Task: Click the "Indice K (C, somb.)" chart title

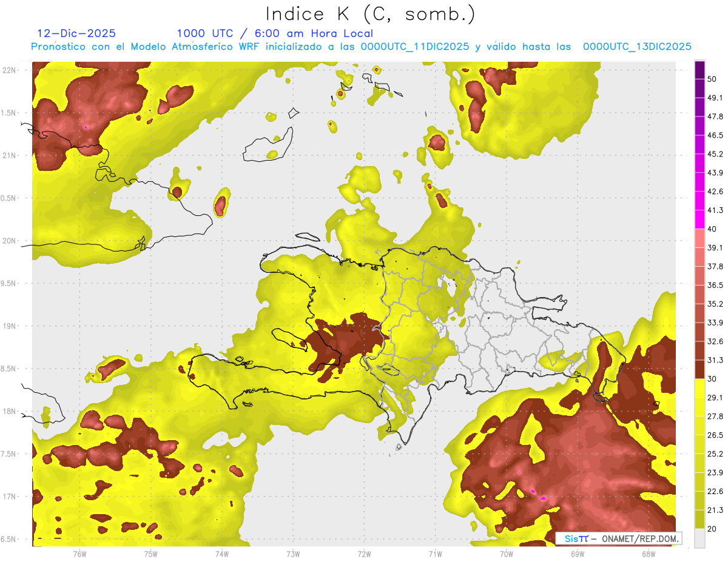Action: pyautogui.click(x=370, y=14)
